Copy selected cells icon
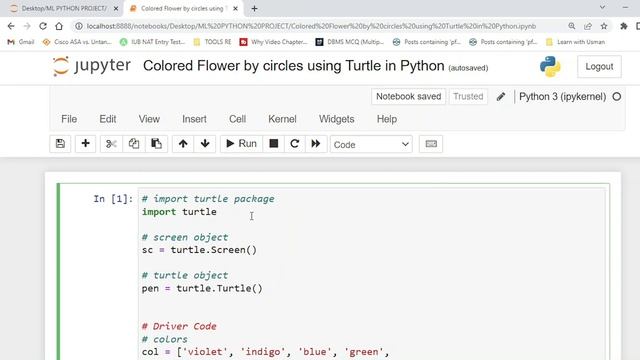The width and height of the screenshot is (640, 360). point(134,144)
